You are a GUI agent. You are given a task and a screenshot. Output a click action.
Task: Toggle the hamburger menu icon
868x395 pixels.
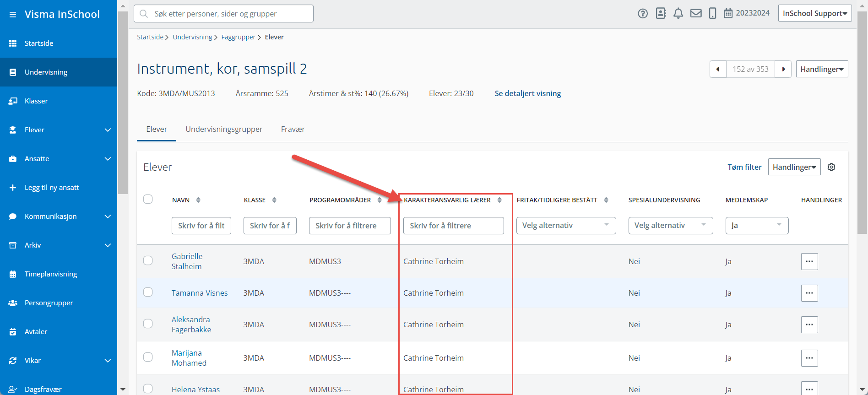[x=13, y=15]
